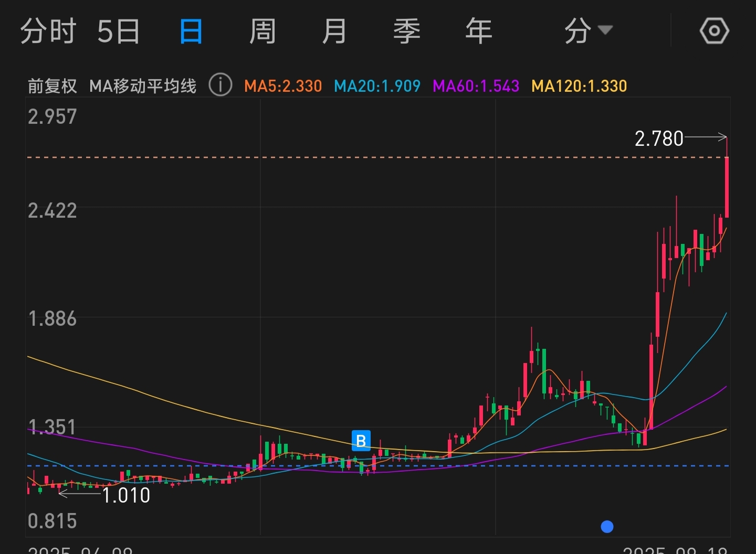Tap the MA60:1.543 value
Viewport: 756px width, 554px height.
point(476,86)
